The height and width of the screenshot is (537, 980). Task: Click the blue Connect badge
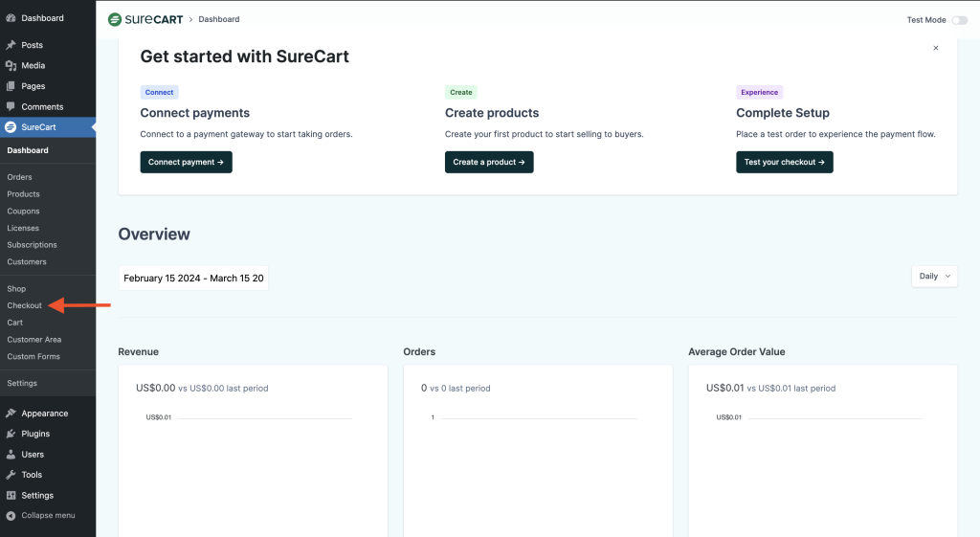[160, 93]
